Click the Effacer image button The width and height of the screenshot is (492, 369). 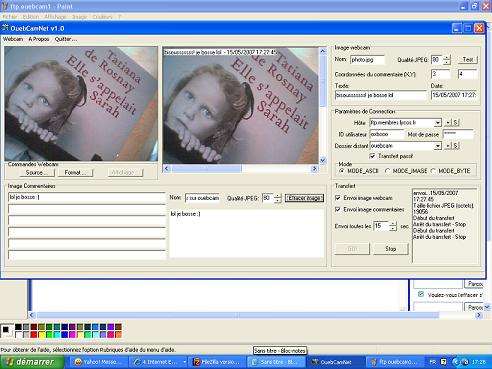(304, 198)
